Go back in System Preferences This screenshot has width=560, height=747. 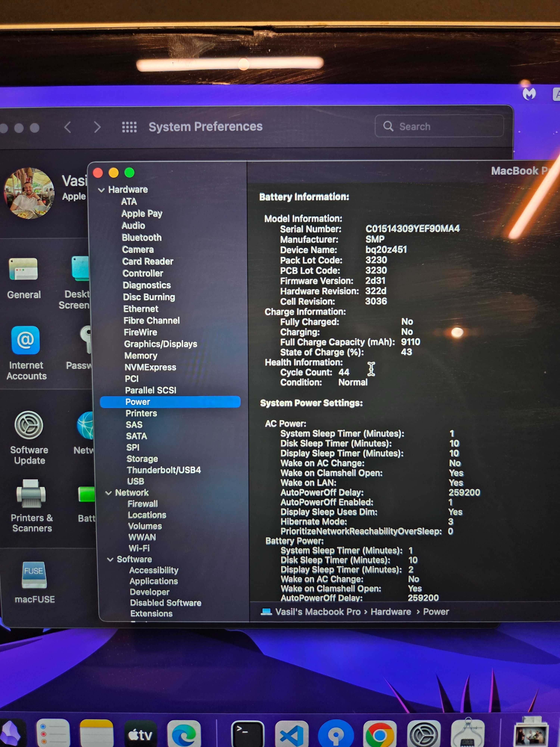tap(68, 127)
